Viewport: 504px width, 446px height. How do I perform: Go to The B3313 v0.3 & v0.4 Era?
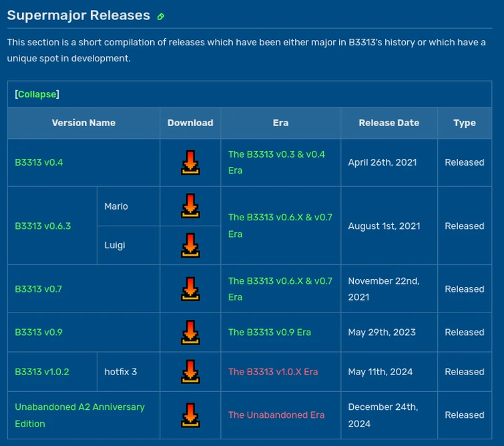[276, 162]
